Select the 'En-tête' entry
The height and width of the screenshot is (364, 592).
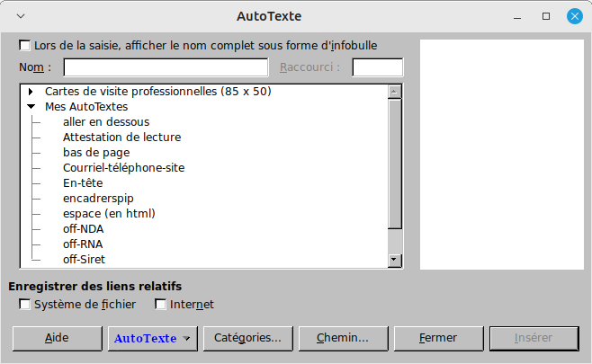pyautogui.click(x=83, y=183)
